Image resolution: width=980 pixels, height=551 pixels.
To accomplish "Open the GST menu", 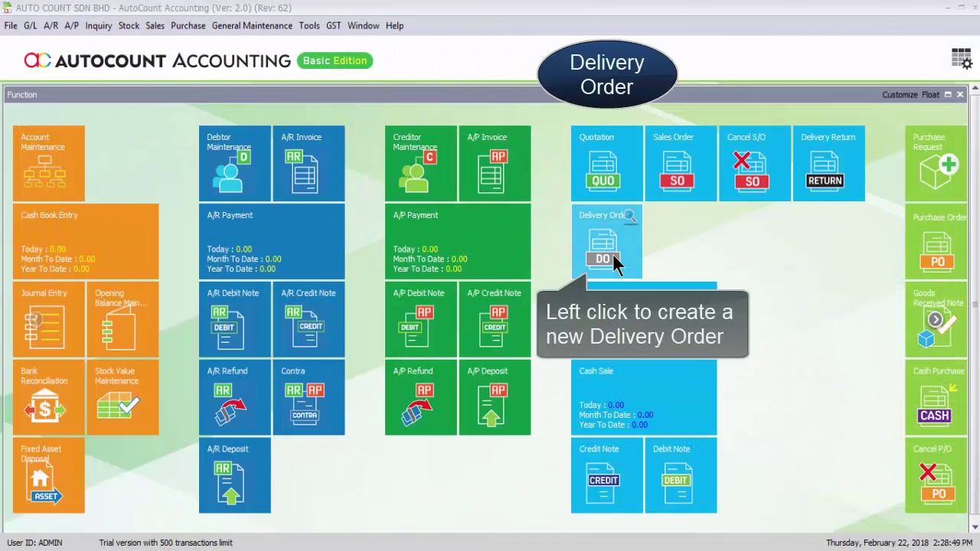I will tap(333, 25).
